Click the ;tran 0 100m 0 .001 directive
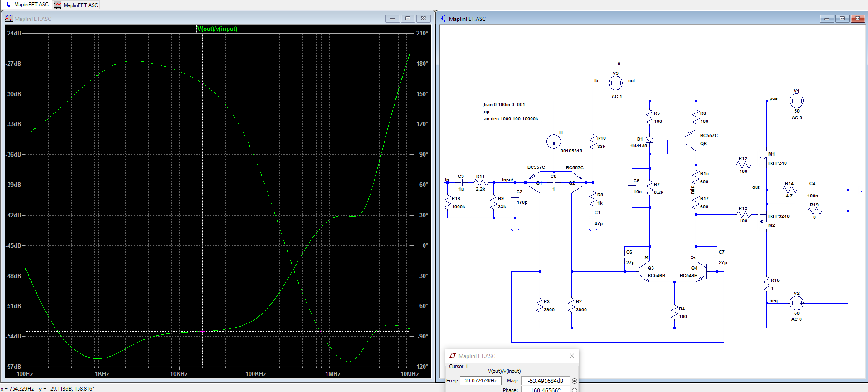The image size is (868, 392). (503, 105)
